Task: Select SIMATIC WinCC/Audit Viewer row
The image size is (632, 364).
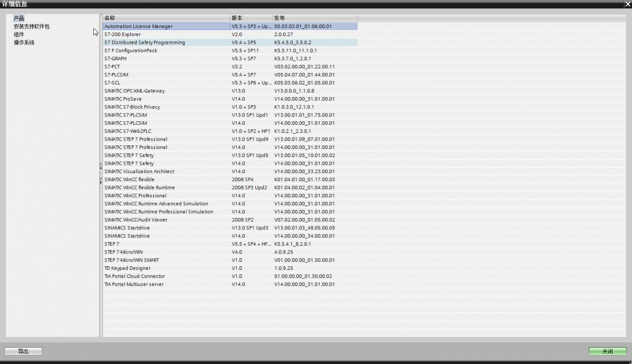Action: (x=230, y=219)
